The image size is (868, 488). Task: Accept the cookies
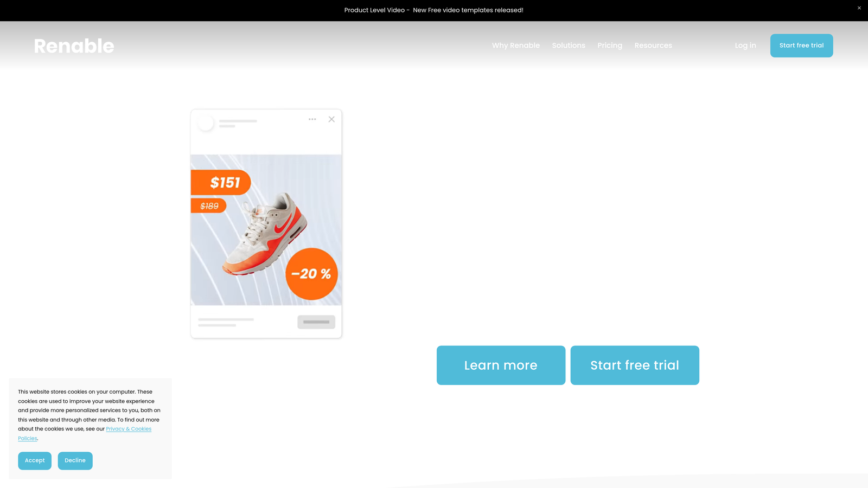[x=35, y=461]
